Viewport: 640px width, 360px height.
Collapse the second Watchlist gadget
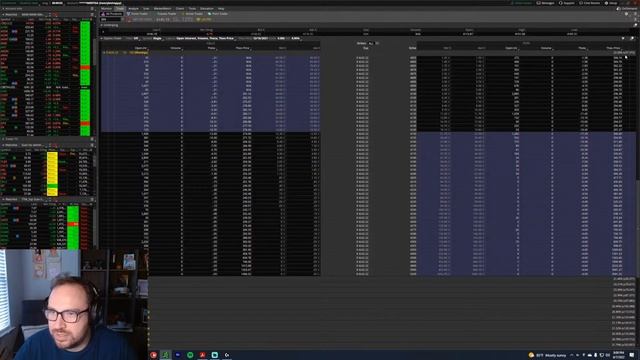pyautogui.click(x=3, y=145)
